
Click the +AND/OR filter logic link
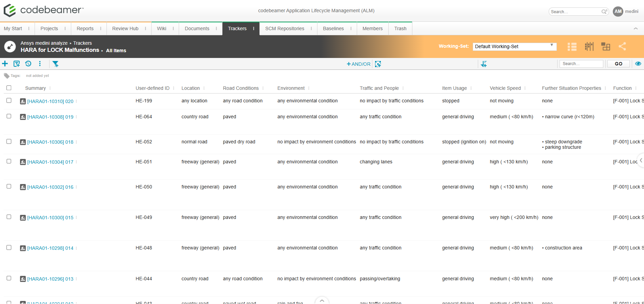358,64
